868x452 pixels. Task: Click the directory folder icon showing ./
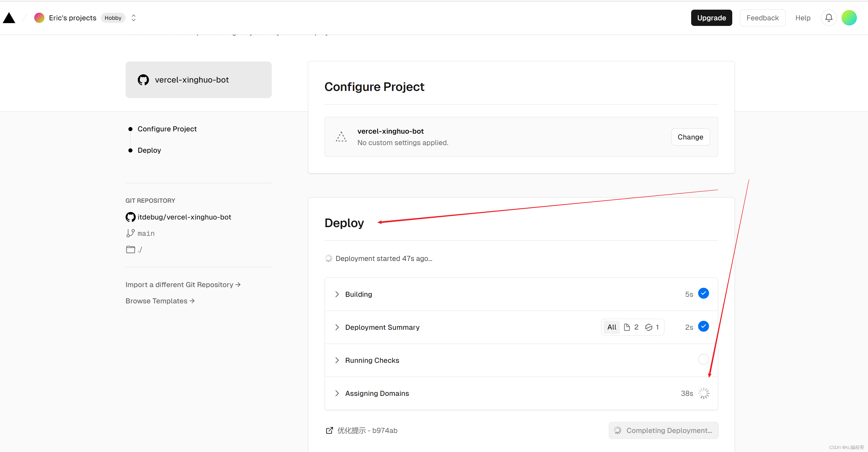[130, 249]
